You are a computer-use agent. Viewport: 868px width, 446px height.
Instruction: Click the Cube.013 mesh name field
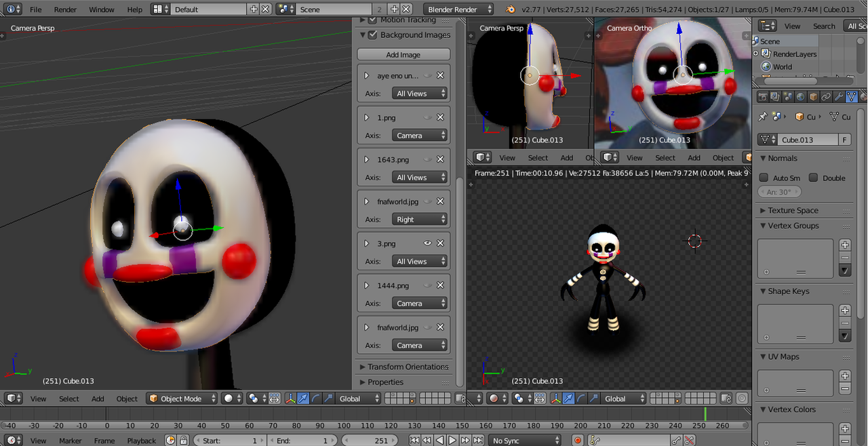(x=808, y=140)
